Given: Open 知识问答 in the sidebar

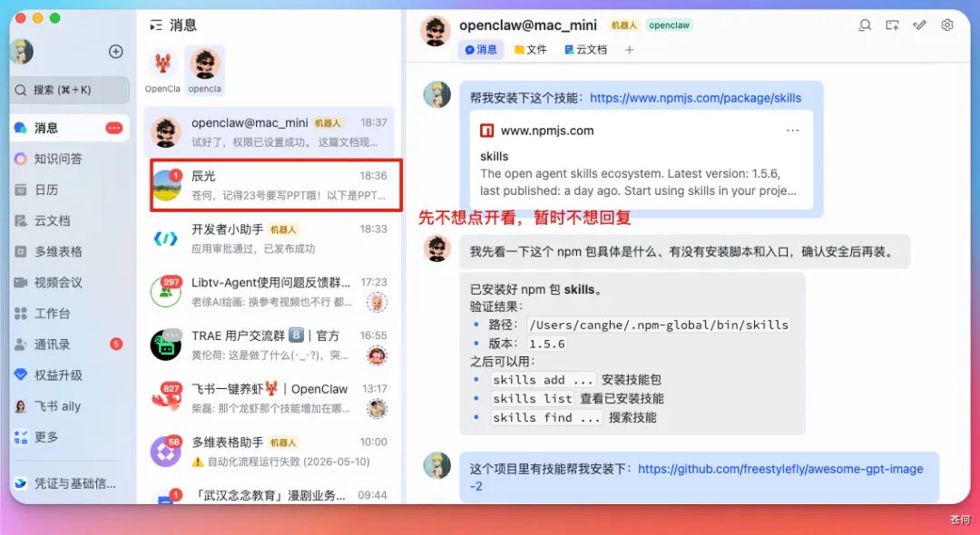Looking at the screenshot, I should (70, 159).
